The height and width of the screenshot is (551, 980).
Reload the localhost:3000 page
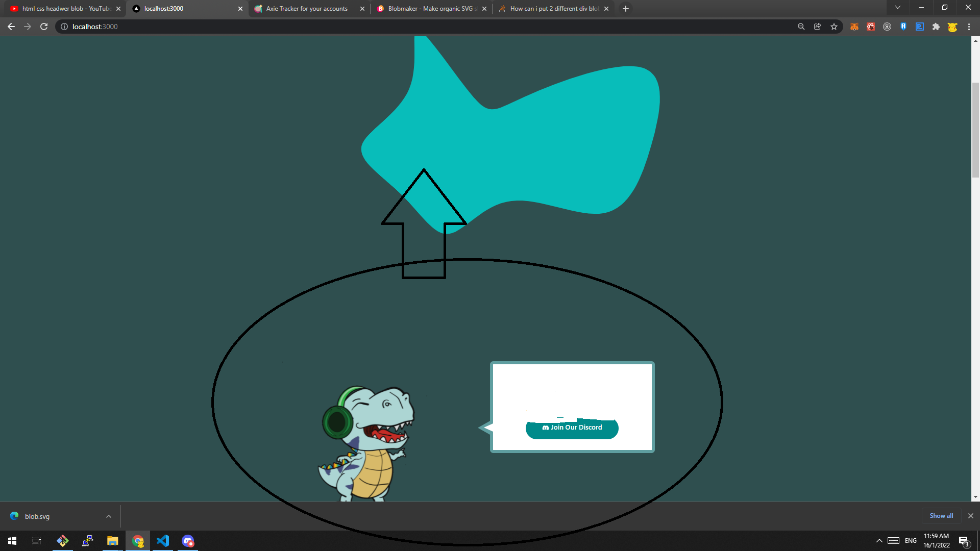(x=44, y=27)
